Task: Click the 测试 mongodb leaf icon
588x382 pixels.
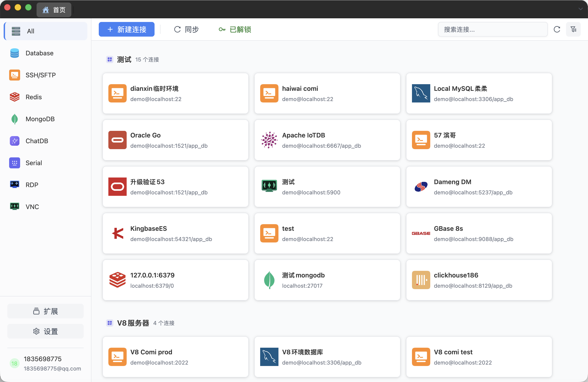Action: pos(269,280)
